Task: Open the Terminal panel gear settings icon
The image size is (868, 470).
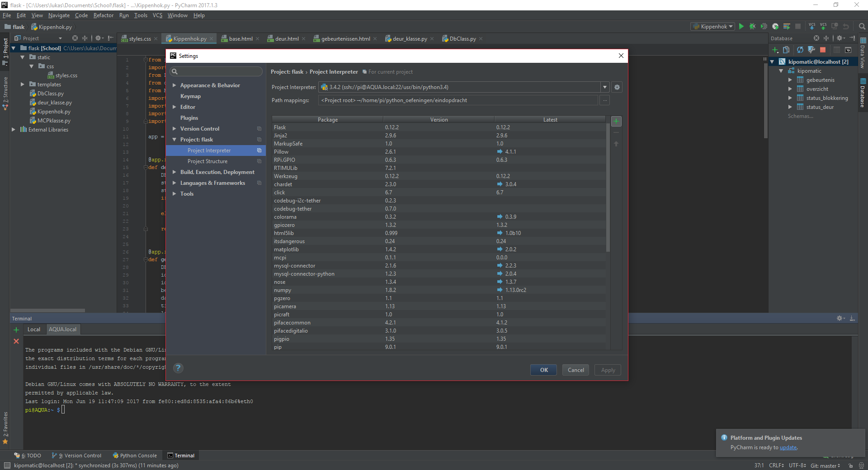Action: coord(840,319)
